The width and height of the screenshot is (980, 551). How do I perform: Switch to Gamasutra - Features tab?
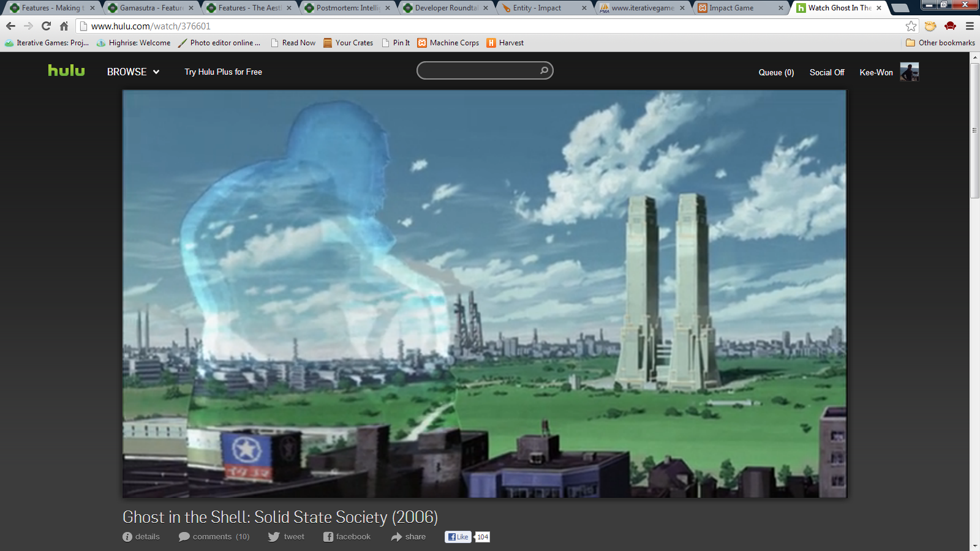click(150, 8)
